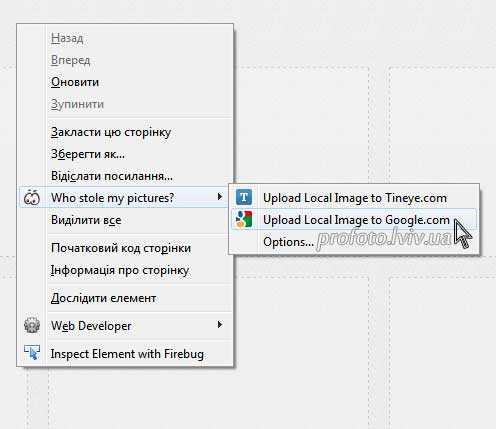Choose Дослідити елемент

103,298
